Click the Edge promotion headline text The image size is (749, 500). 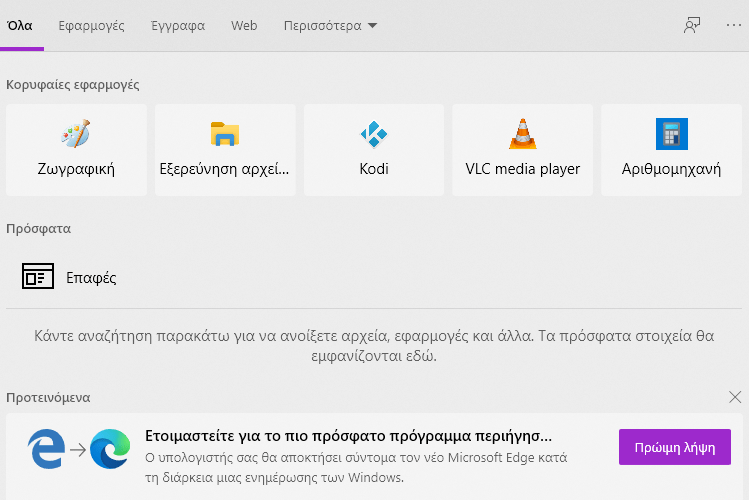[x=348, y=436]
